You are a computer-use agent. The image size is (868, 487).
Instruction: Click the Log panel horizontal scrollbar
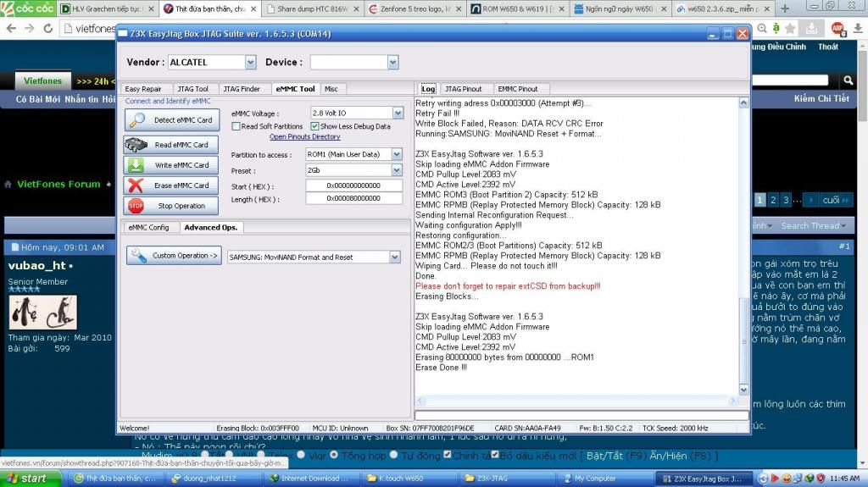(x=576, y=401)
